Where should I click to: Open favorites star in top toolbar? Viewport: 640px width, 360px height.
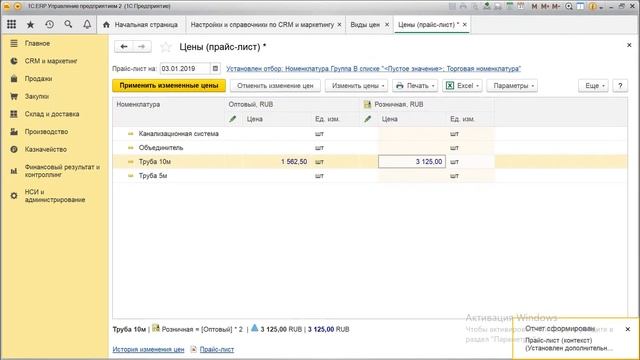(x=30, y=24)
